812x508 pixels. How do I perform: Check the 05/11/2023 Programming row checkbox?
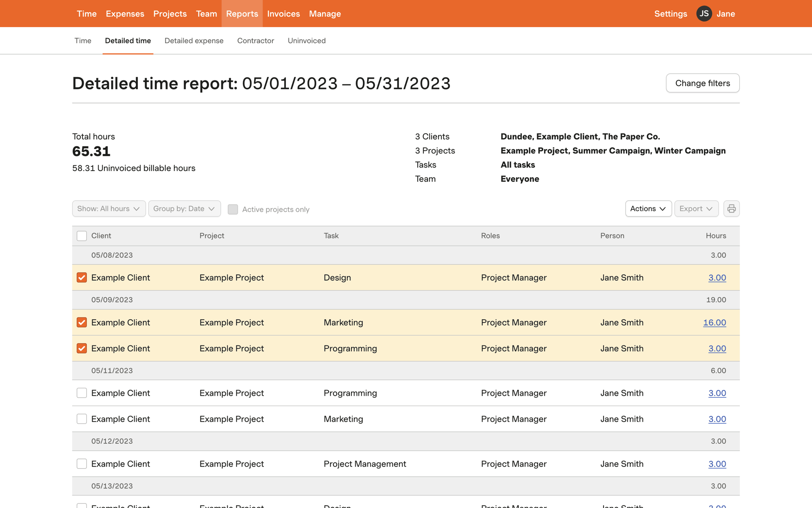82,393
